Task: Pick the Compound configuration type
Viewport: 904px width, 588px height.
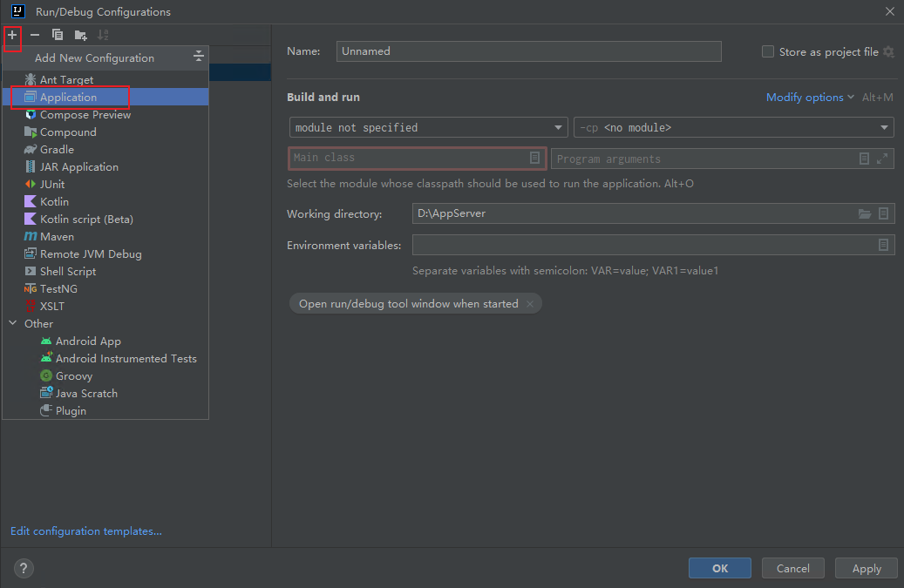Action: [105, 132]
